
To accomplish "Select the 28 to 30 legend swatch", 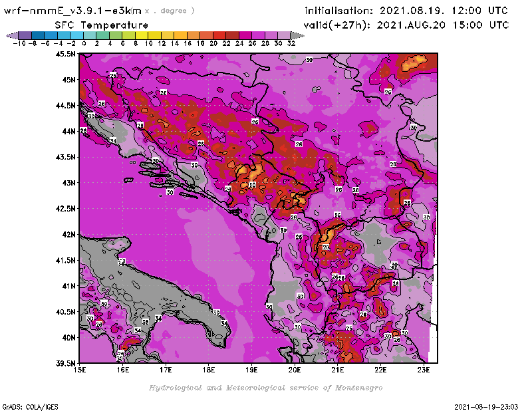I will tap(271, 35).
